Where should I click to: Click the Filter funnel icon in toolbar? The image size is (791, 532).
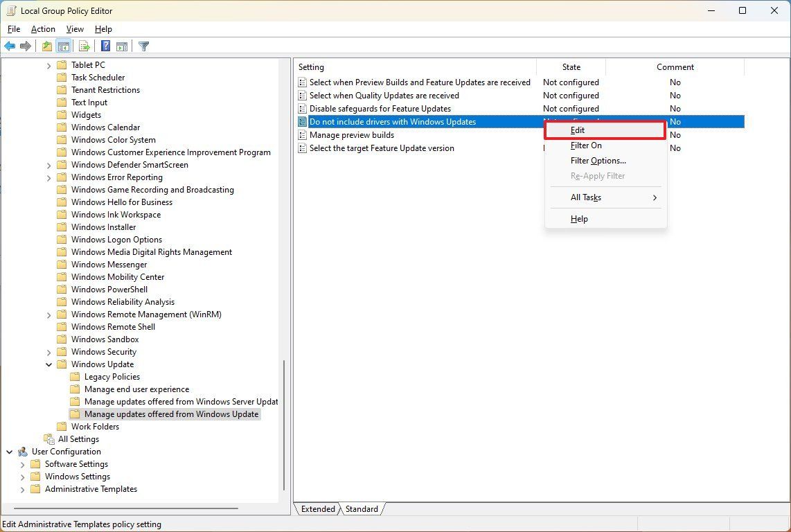(143, 46)
